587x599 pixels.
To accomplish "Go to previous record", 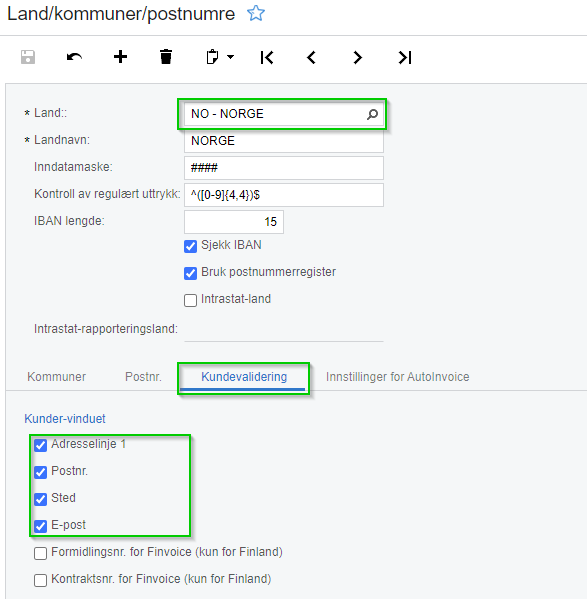I will 312,58.
